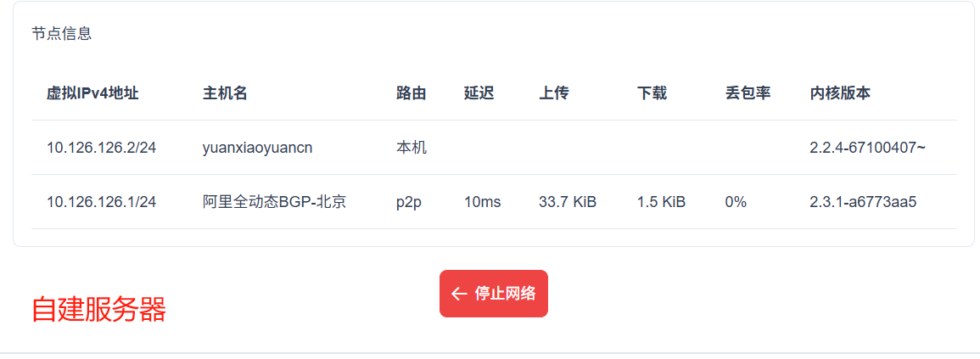Click the 阿里全动态BGP-北京 hostname
The height and width of the screenshot is (359, 980).
coord(274,202)
